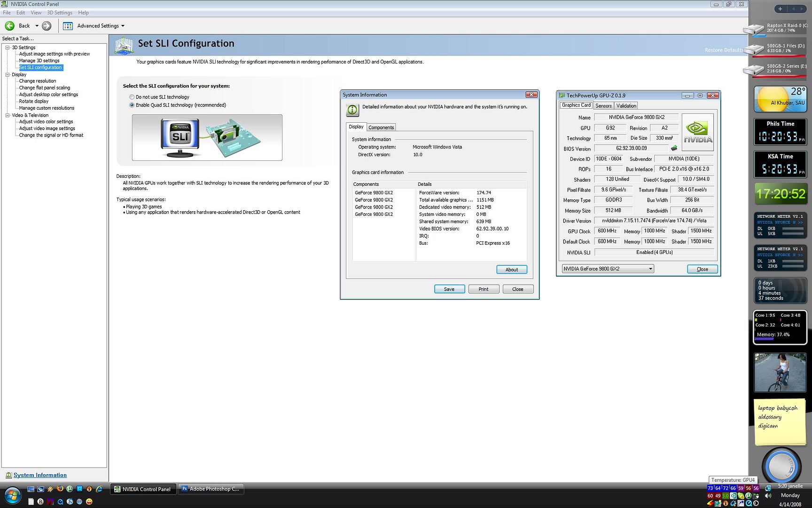Collapse the Video & Television tree node

click(x=8, y=115)
